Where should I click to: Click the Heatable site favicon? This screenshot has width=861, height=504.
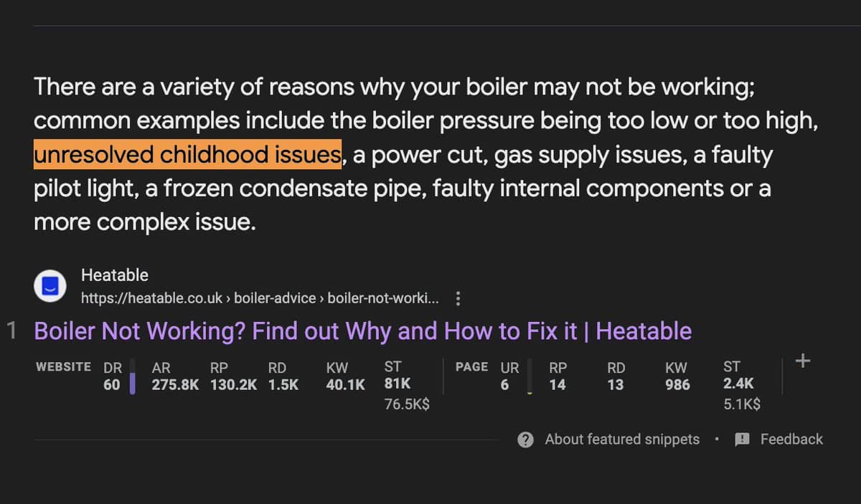(51, 286)
